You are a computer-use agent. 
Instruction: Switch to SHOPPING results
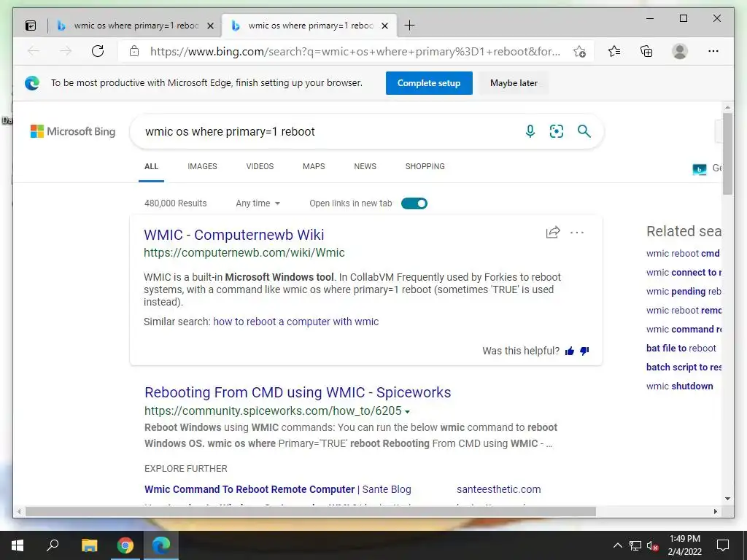(x=425, y=166)
